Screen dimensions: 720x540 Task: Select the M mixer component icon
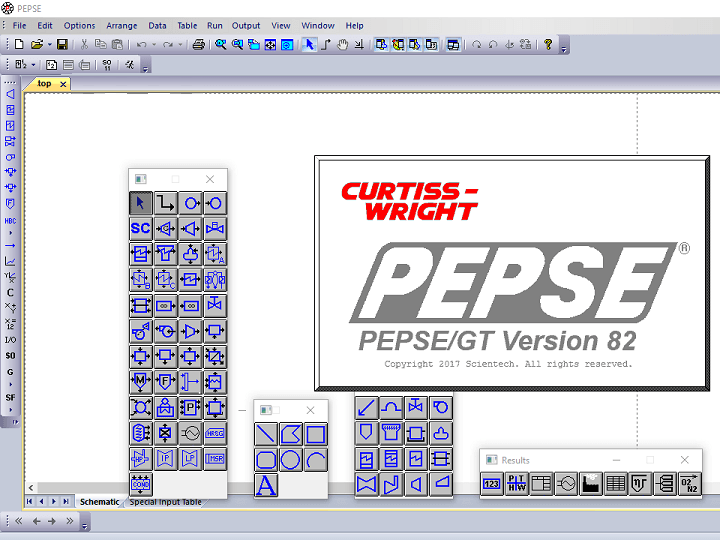pyautogui.click(x=141, y=382)
